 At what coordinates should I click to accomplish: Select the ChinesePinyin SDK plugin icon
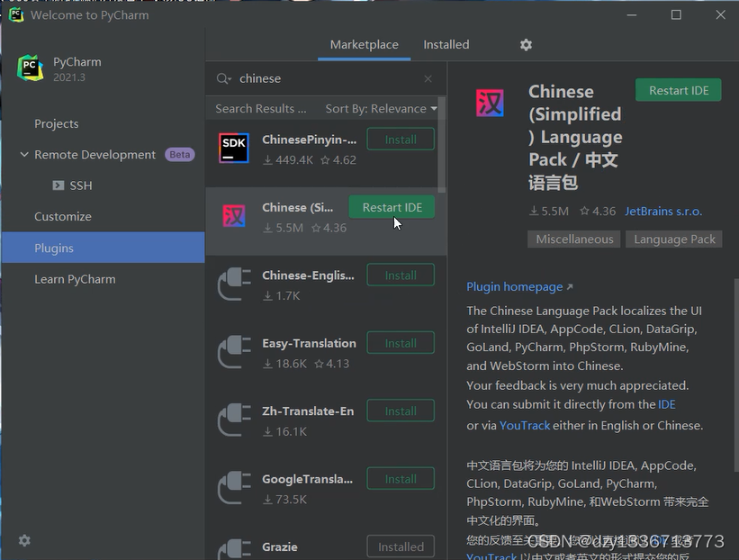point(234,148)
